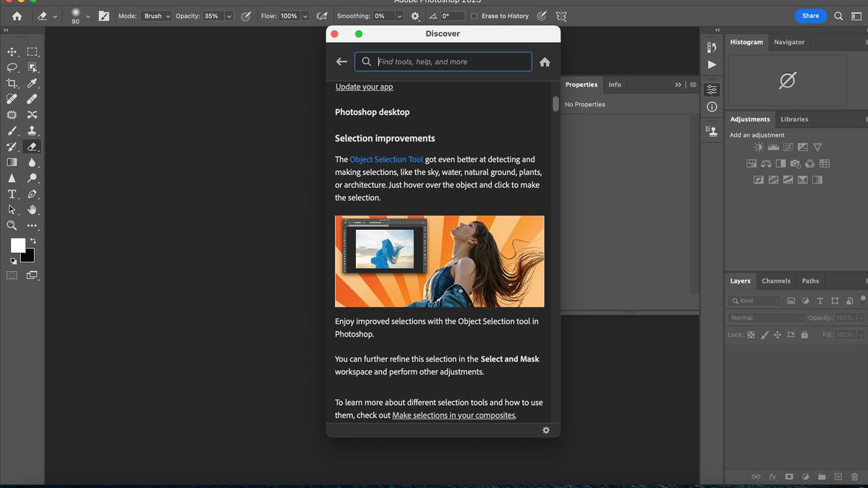This screenshot has width=868, height=488.
Task: Toggle airbrush-style build-up effects
Action: [322, 16]
